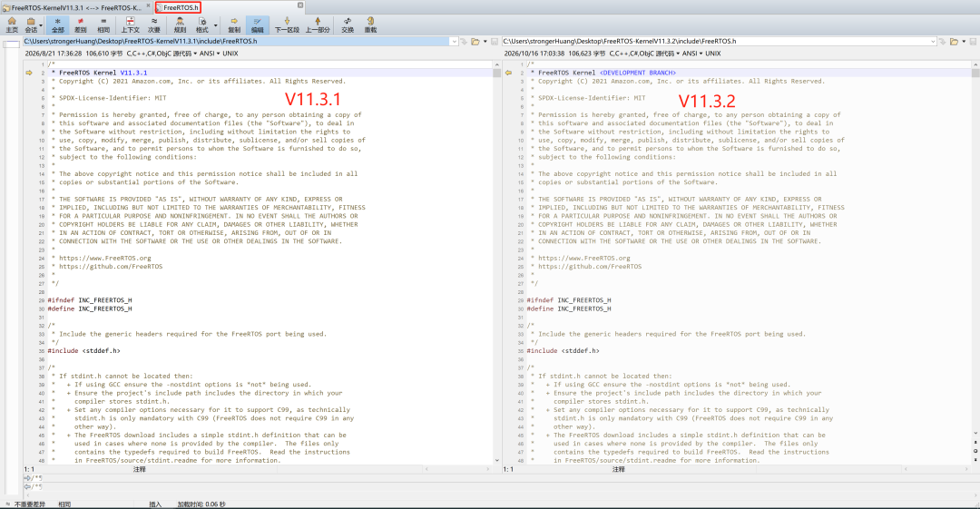Image resolution: width=980 pixels, height=509 pixels.
Task: Expand the right path history dropdown
Action: tap(933, 41)
